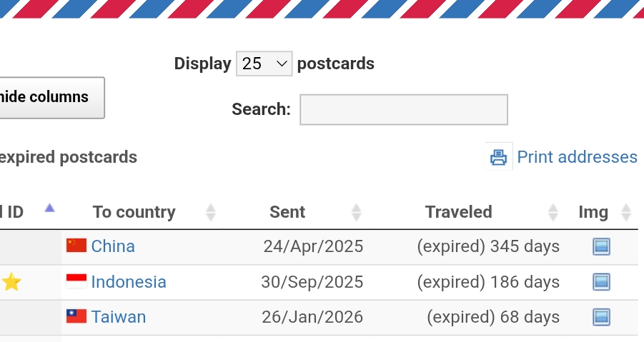Open image icon for China postcard
This screenshot has width=644, height=342.
click(x=601, y=247)
